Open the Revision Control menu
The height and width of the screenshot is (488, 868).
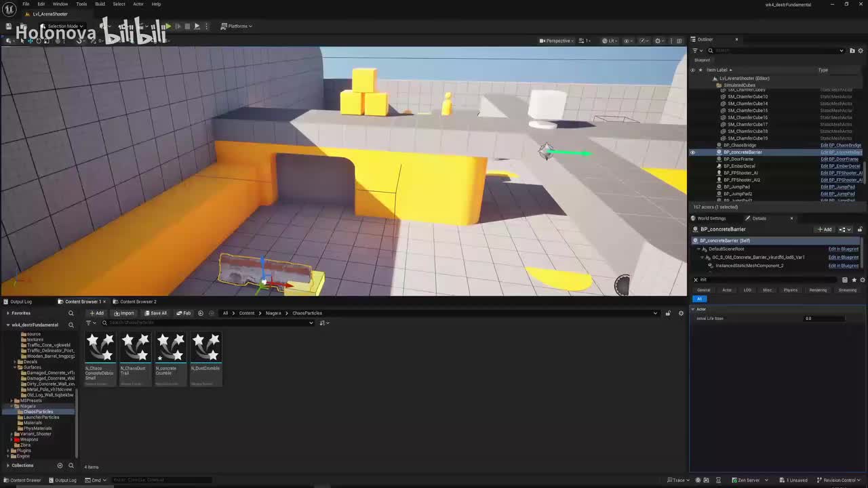(838, 480)
